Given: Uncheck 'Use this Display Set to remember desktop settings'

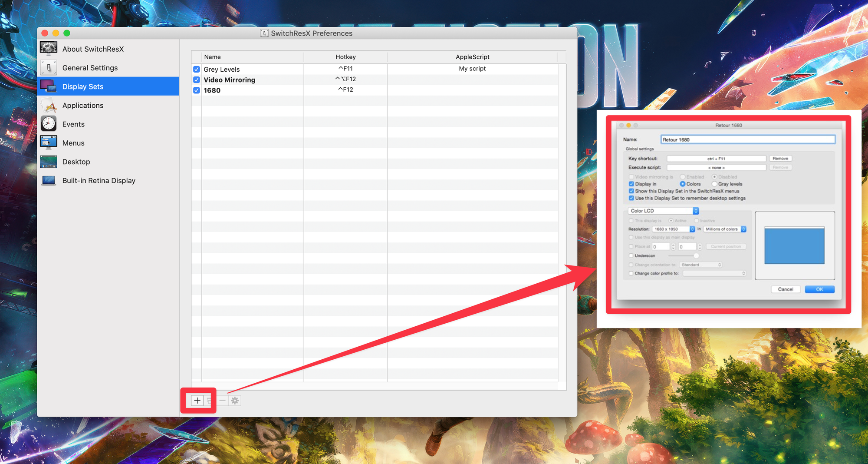Looking at the screenshot, I should coord(631,198).
